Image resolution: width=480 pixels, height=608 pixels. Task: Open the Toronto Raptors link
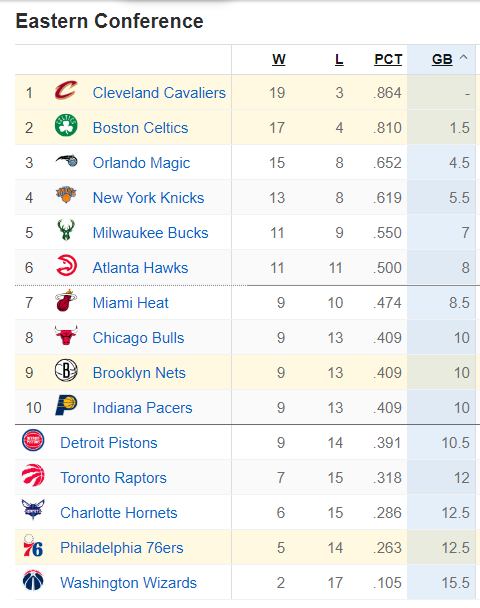[113, 478]
